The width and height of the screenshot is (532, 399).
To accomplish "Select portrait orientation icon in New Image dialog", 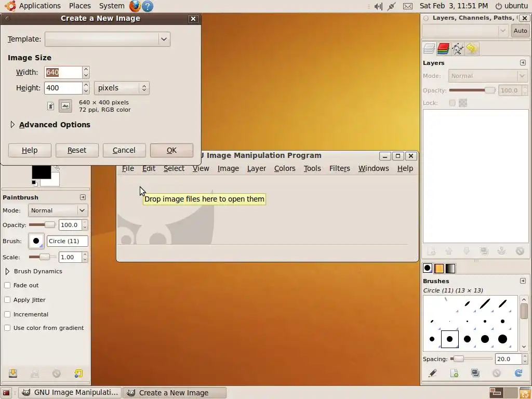I will (x=50, y=106).
